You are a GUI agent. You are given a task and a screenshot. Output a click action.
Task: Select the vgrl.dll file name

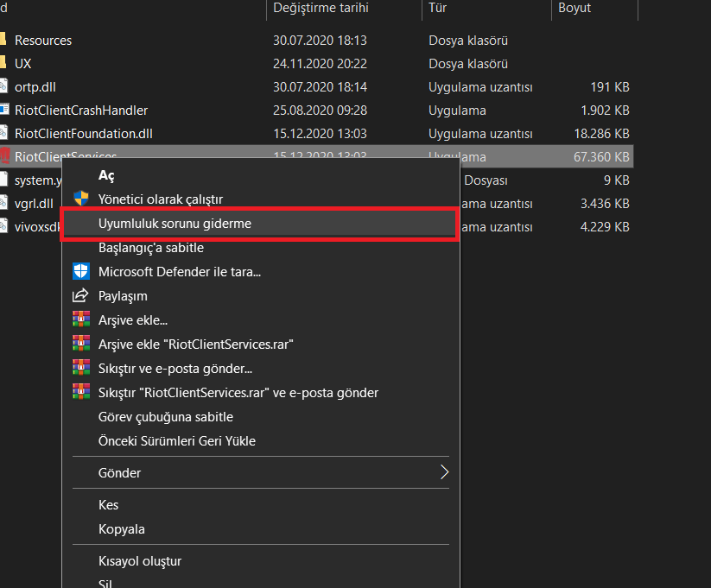[34, 204]
